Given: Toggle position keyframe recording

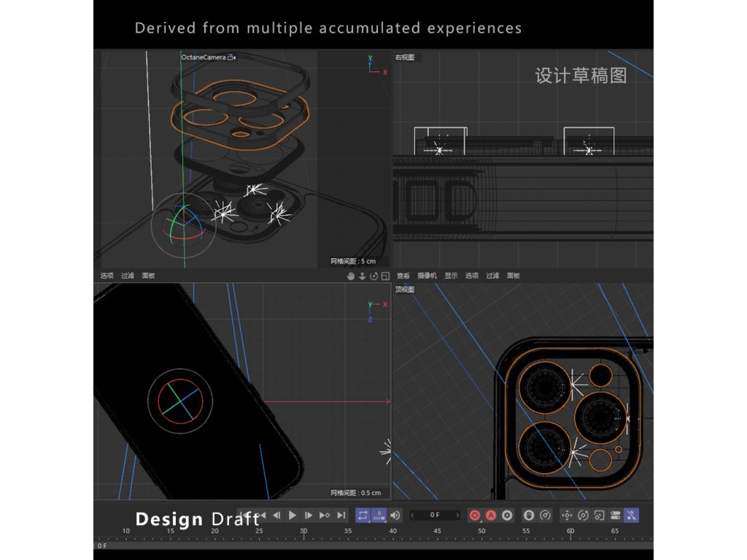Looking at the screenshot, I should [x=567, y=516].
